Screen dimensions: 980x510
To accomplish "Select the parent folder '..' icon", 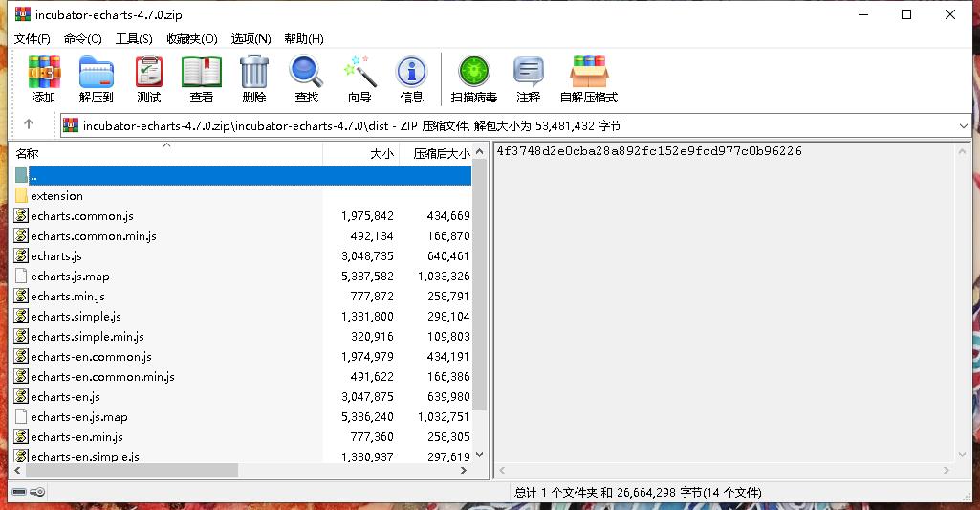I will point(21,175).
